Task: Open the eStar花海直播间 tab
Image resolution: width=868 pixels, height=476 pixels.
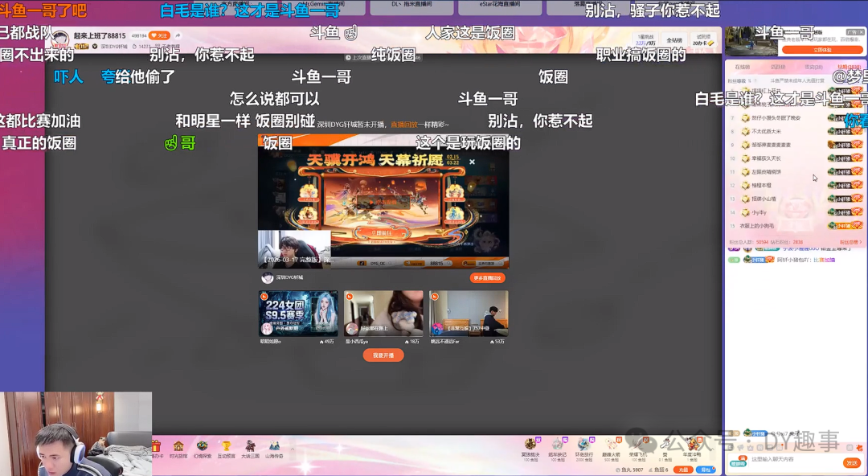Action: [x=499, y=5]
